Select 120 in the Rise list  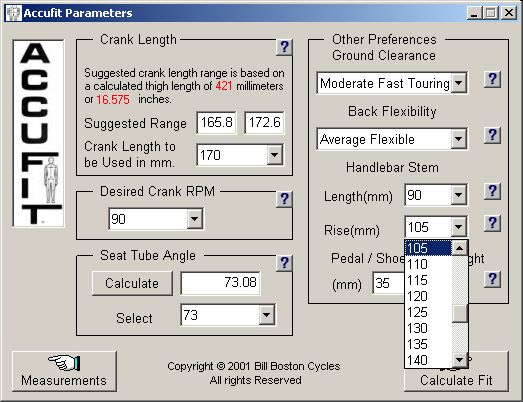click(x=429, y=296)
